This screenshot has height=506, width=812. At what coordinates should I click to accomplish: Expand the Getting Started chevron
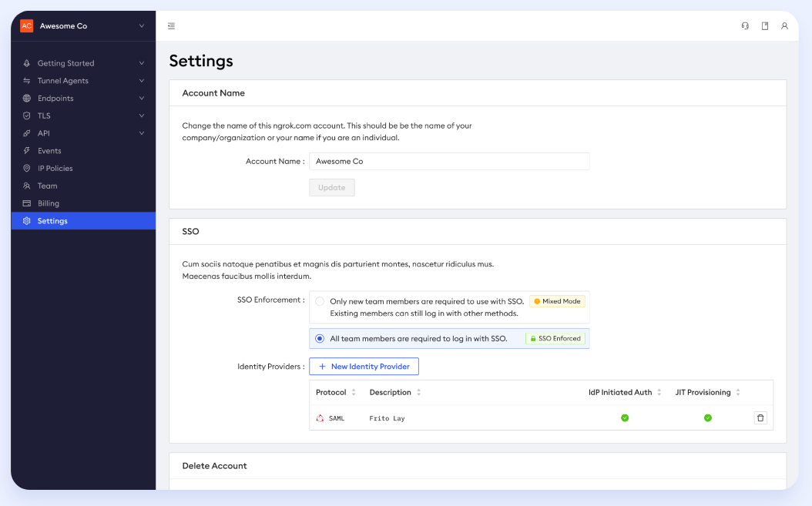[x=142, y=63]
